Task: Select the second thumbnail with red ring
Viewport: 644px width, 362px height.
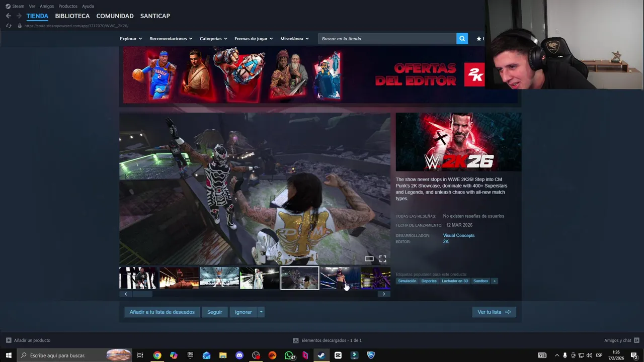Action: coord(179,278)
